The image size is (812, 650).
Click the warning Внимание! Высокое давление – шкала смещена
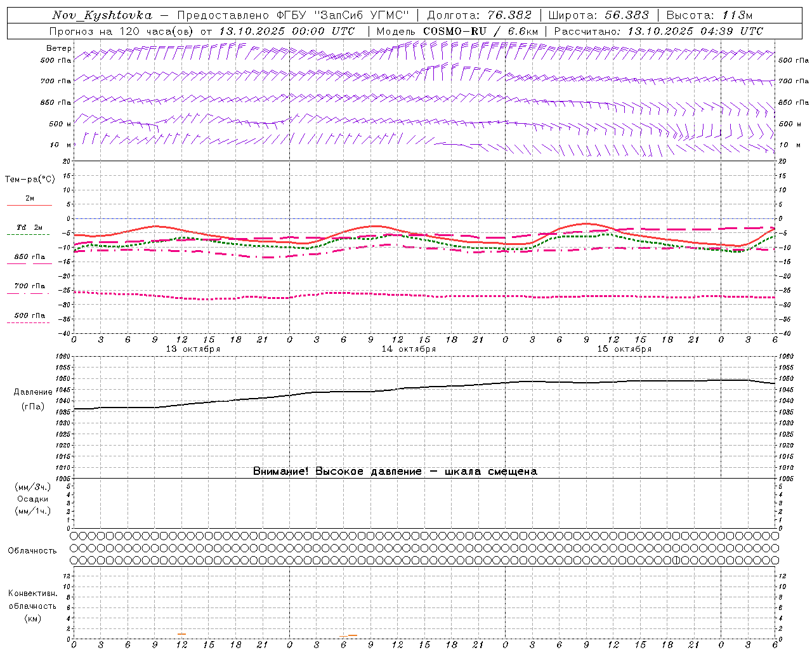pos(395,471)
